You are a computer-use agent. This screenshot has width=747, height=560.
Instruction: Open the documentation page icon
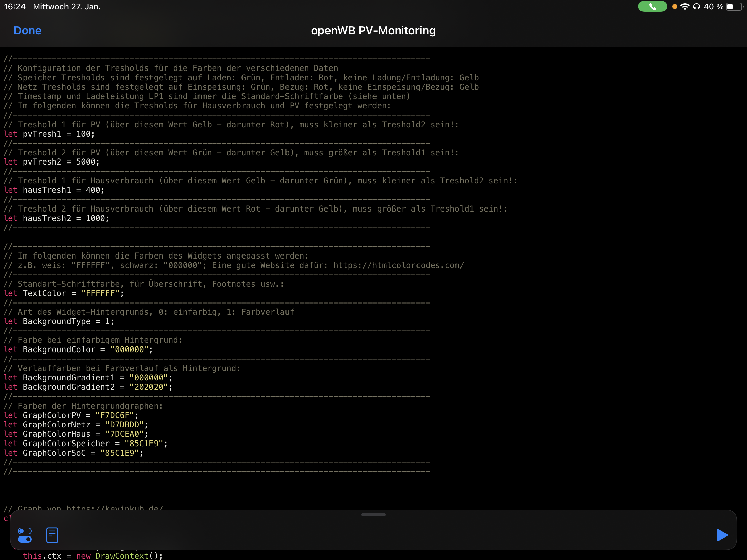[52, 535]
